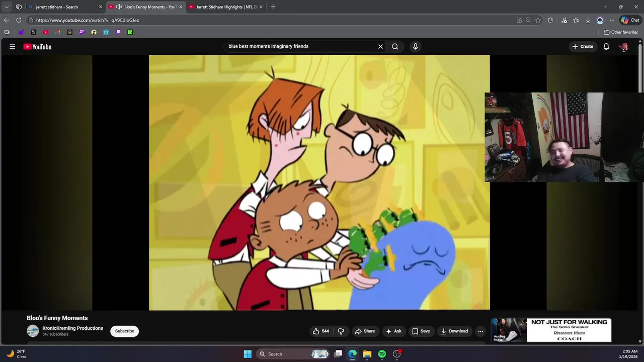The width and height of the screenshot is (644, 362).
Task: Dislike the Bloo's Funny Moments video
Action: pyautogui.click(x=341, y=331)
